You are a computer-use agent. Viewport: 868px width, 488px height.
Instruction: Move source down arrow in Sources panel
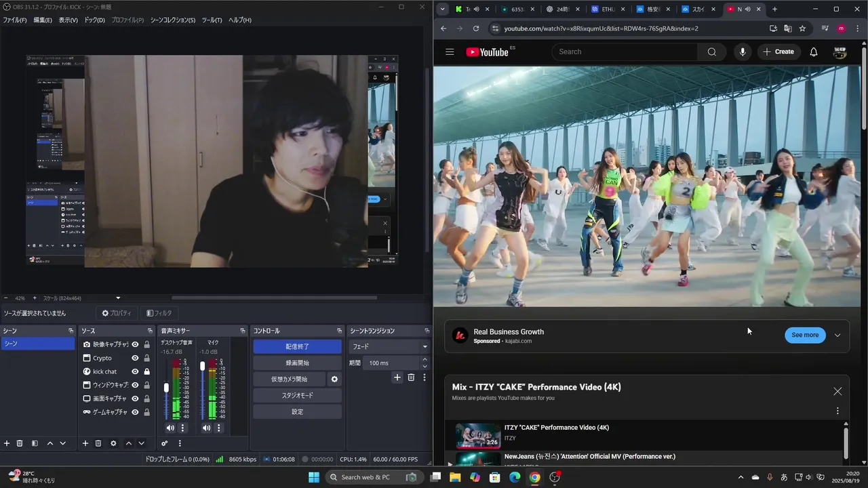pos(141,443)
